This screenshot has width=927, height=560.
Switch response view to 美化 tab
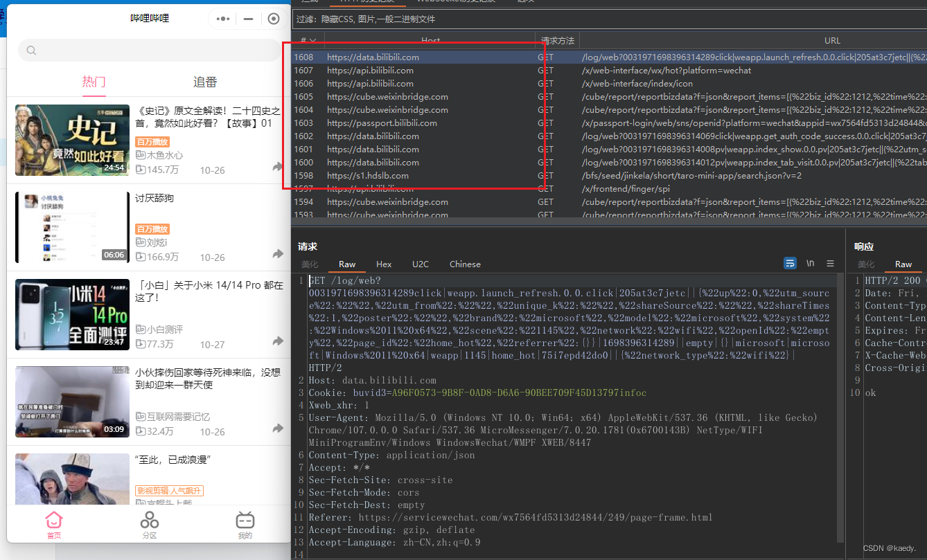click(x=866, y=264)
